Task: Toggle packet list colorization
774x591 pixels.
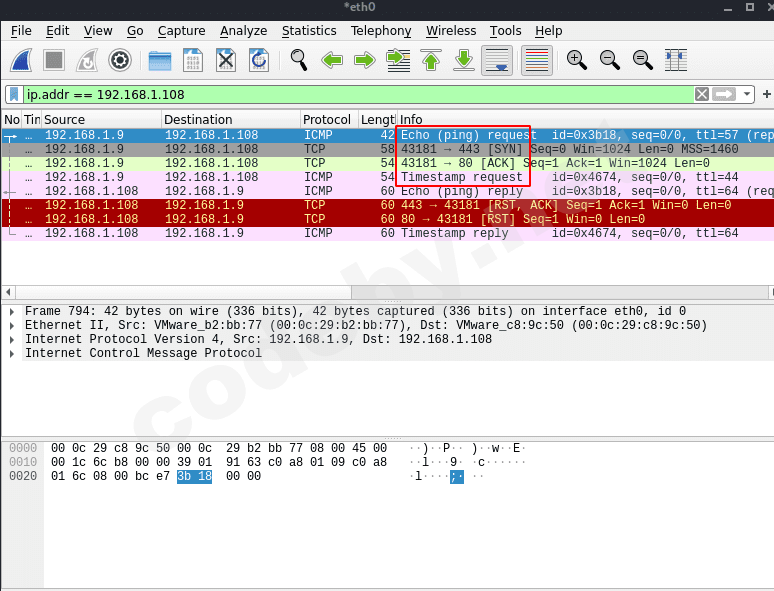Action: coord(537,60)
